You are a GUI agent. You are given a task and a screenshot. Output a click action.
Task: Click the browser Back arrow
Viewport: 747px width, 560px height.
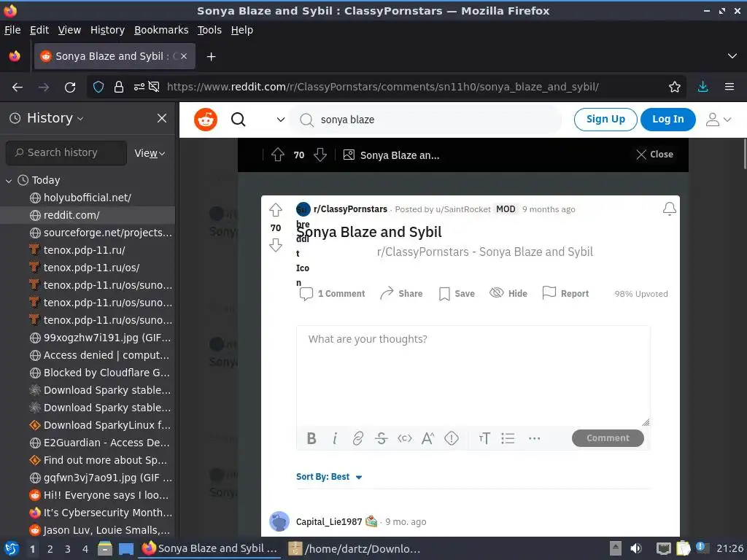tap(18, 87)
